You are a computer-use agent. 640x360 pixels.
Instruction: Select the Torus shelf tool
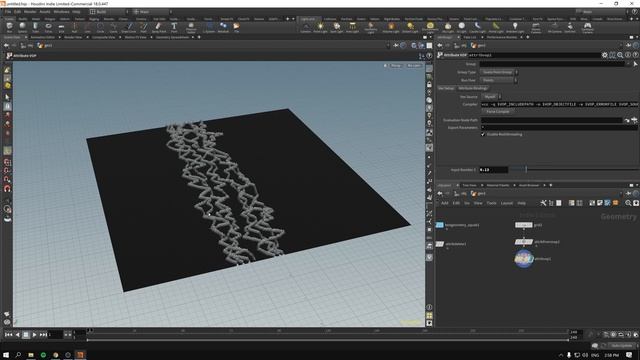tap(48, 27)
